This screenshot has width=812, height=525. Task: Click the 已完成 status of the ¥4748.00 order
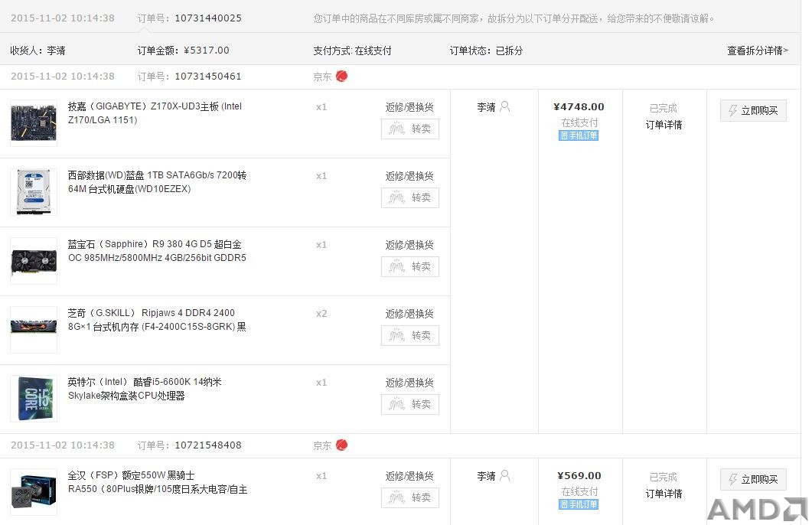(664, 108)
